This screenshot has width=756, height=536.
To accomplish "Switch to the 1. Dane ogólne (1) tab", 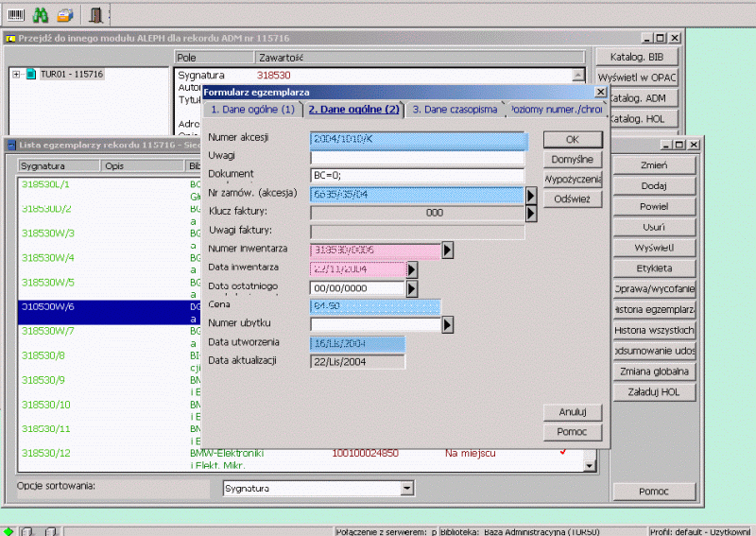I will coord(252,110).
